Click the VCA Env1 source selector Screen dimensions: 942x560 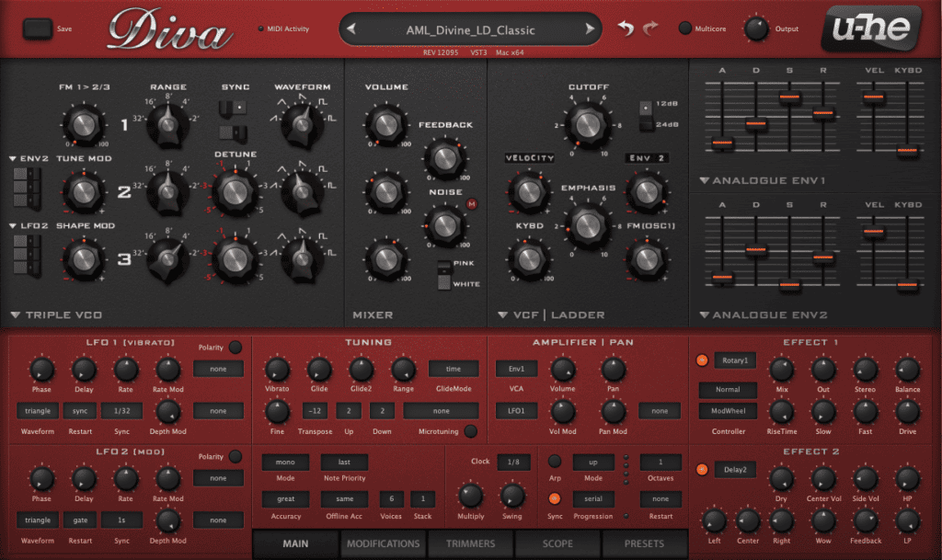tap(517, 369)
